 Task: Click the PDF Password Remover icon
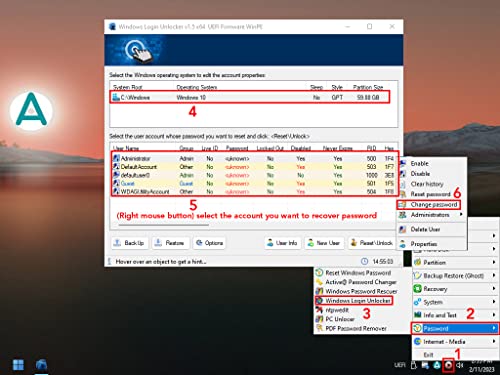point(319,328)
